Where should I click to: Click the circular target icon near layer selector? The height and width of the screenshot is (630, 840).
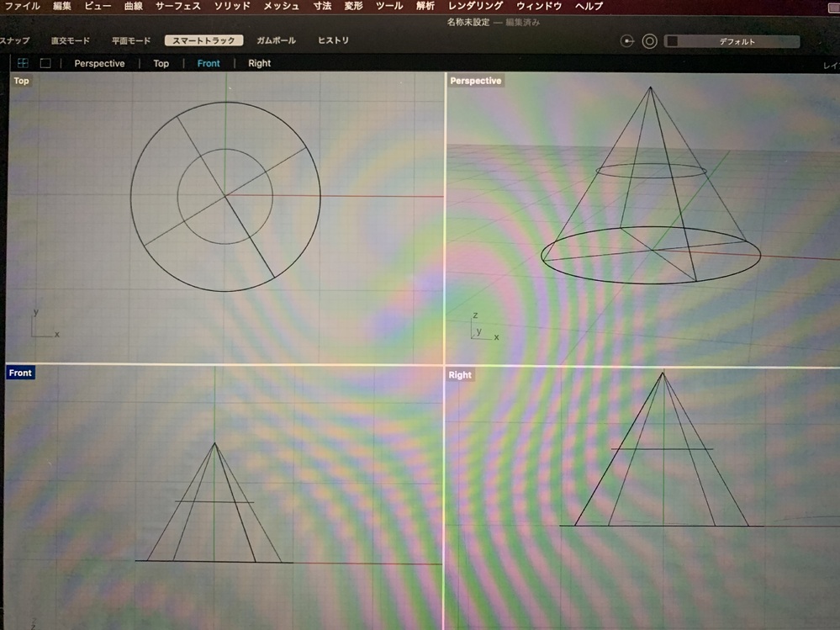coord(649,41)
